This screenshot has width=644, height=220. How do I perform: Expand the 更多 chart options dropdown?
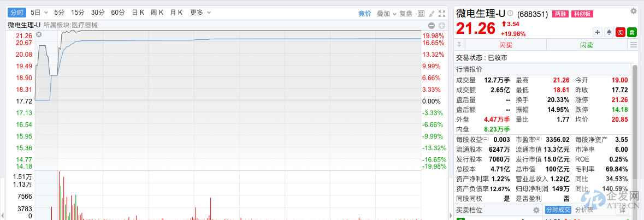point(199,13)
